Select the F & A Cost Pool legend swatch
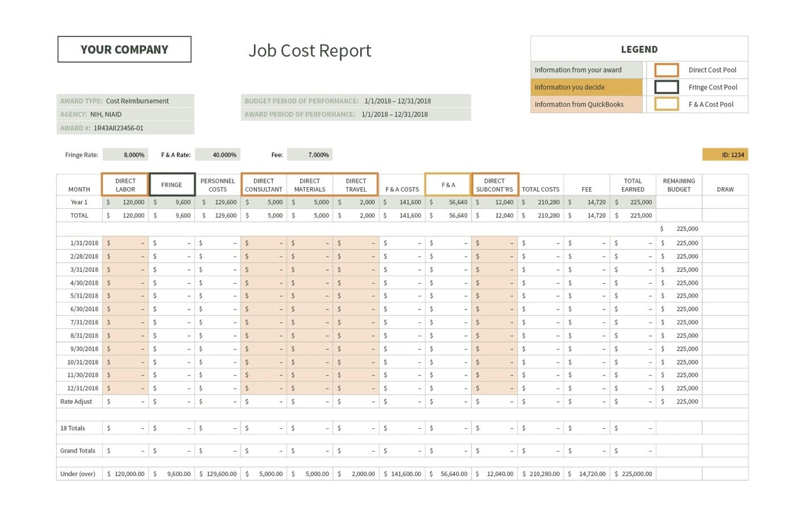The image size is (812, 517). click(666, 104)
